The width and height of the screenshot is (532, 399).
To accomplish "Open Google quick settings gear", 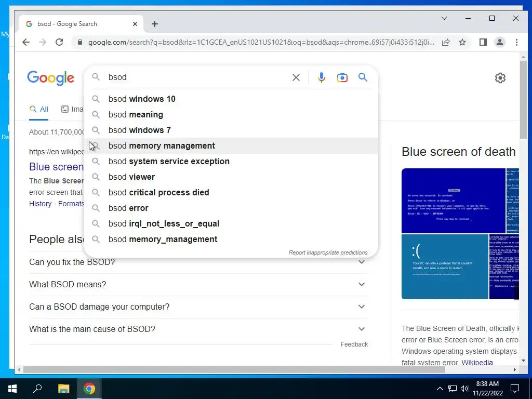I will pyautogui.click(x=500, y=78).
